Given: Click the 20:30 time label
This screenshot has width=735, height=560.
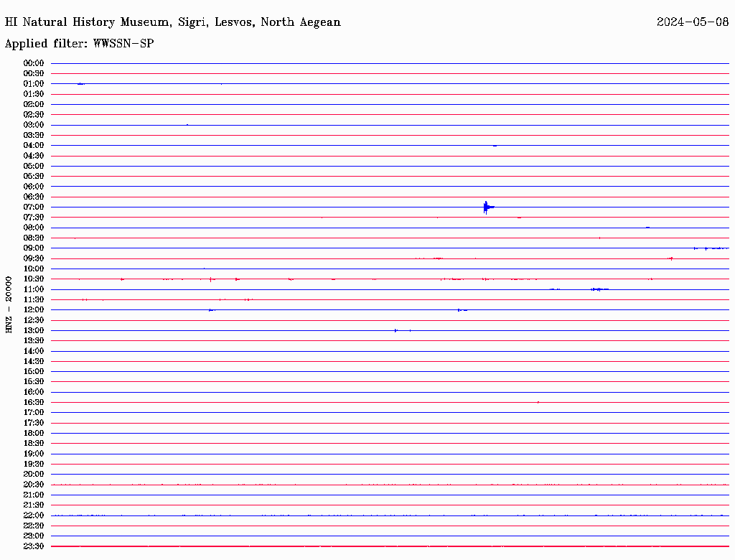Looking at the screenshot, I should coord(34,485).
